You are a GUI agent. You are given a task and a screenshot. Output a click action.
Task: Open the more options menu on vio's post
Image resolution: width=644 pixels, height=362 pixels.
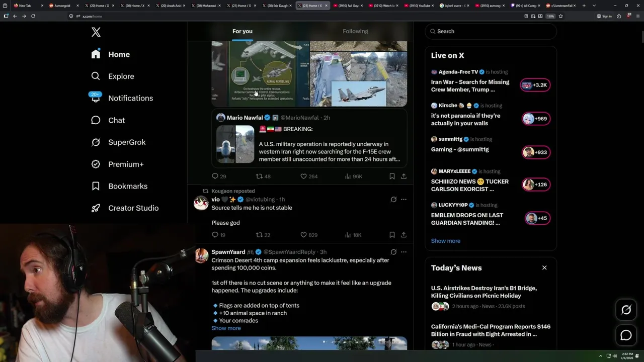404,200
